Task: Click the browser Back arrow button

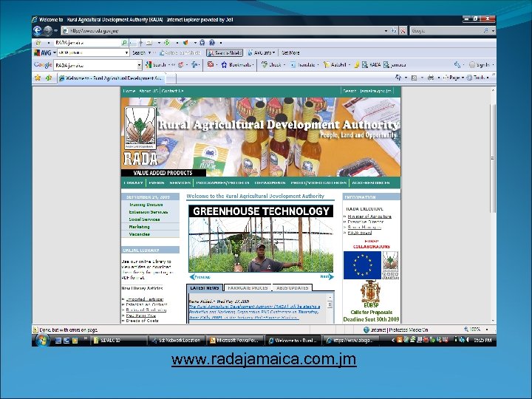Action: click(x=38, y=31)
